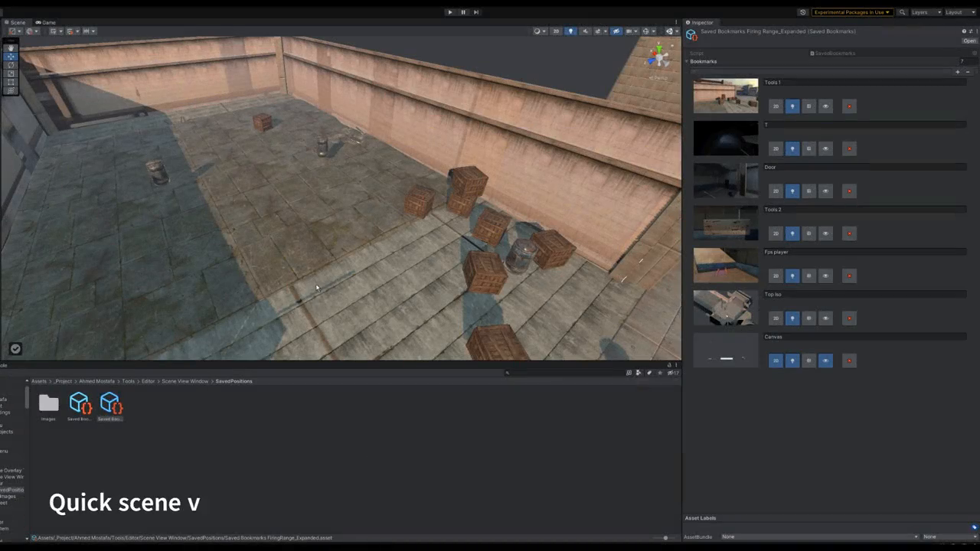Select the Rect transform tool
980x551 pixels.
pyautogui.click(x=11, y=82)
